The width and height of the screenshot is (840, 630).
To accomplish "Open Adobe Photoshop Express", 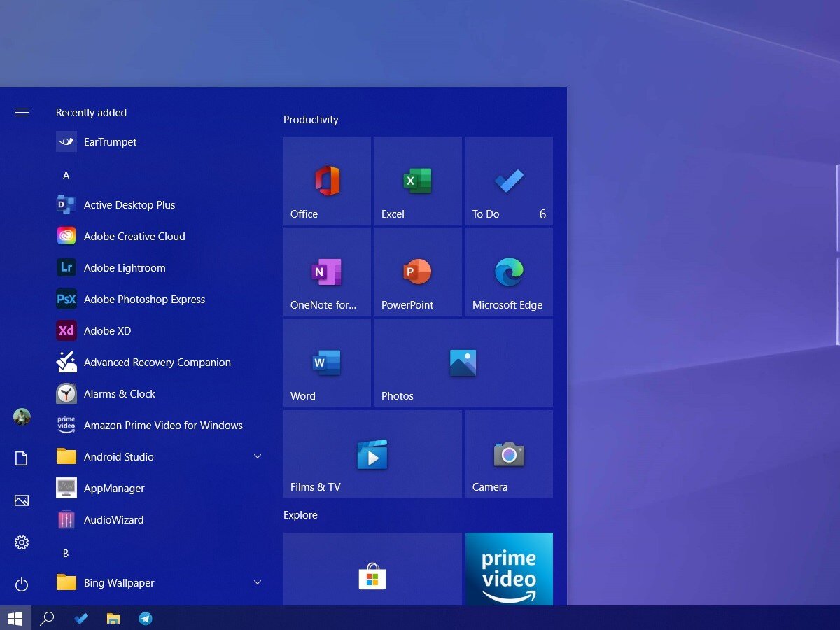I will (x=160, y=299).
